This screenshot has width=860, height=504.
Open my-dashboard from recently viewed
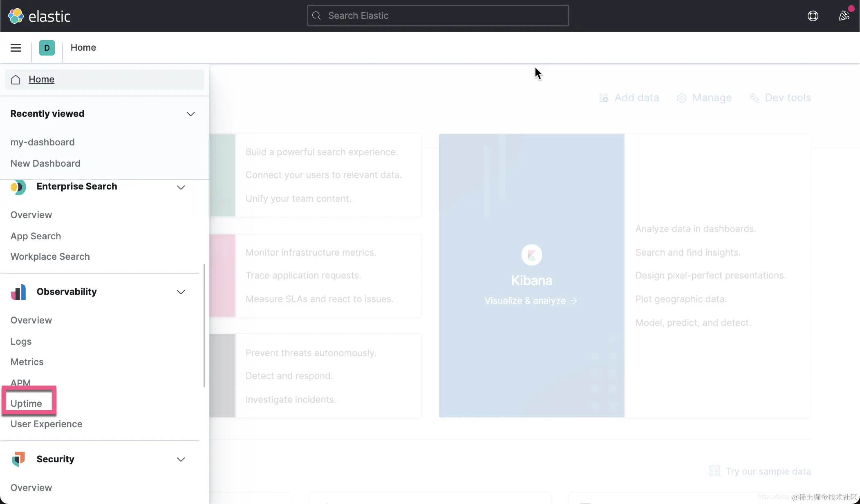pyautogui.click(x=43, y=142)
